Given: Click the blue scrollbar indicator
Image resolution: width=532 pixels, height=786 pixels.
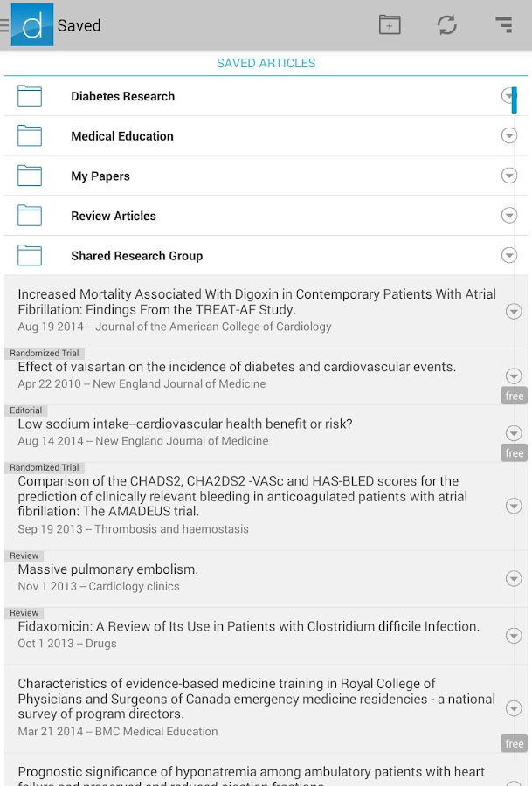Looking at the screenshot, I should 515,100.
